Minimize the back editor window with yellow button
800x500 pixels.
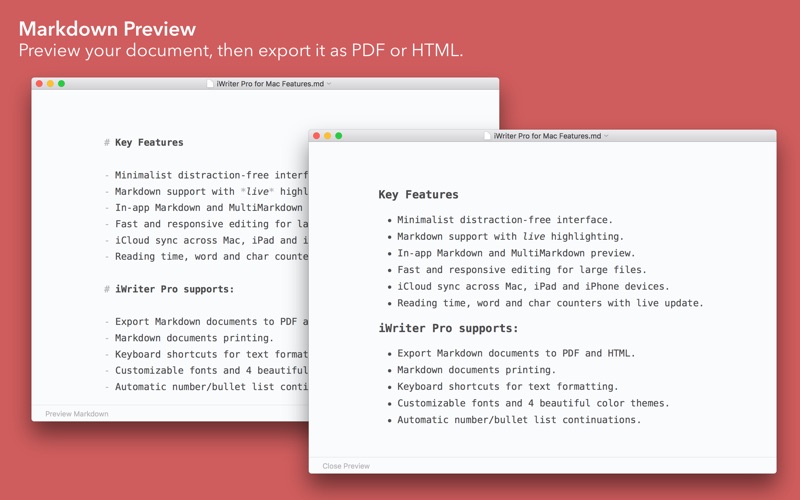coord(51,84)
